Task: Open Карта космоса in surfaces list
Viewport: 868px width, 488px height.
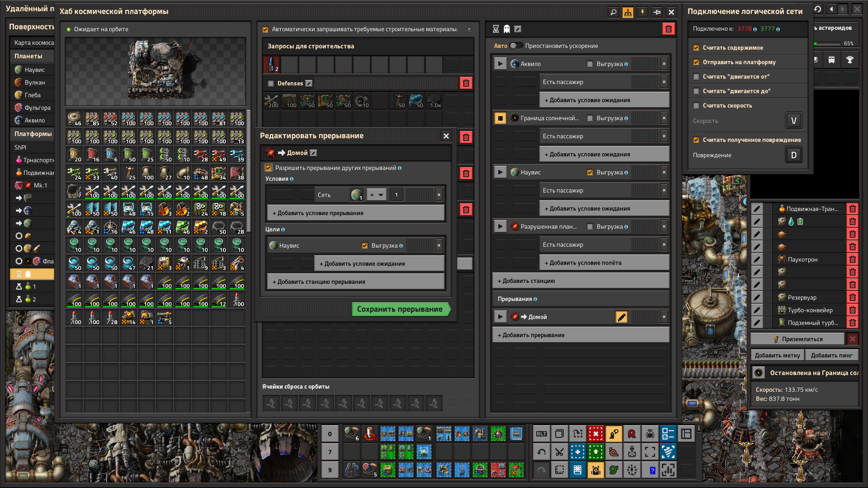Action: (33, 42)
